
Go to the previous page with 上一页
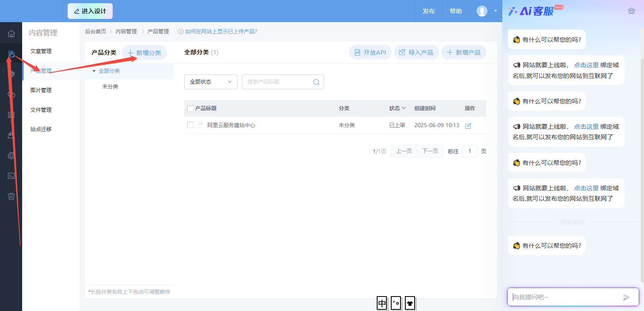[x=404, y=151]
